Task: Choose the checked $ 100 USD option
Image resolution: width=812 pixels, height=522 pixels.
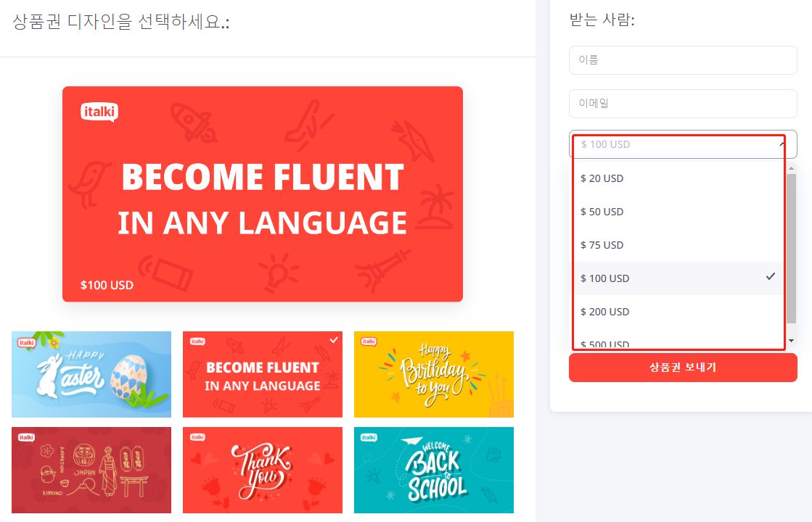Action: coord(678,278)
